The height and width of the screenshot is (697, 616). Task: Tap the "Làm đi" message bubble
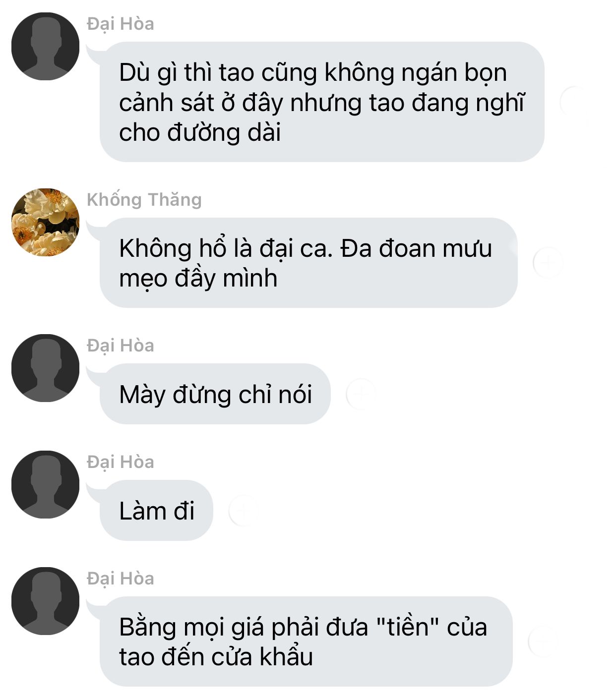(156, 511)
